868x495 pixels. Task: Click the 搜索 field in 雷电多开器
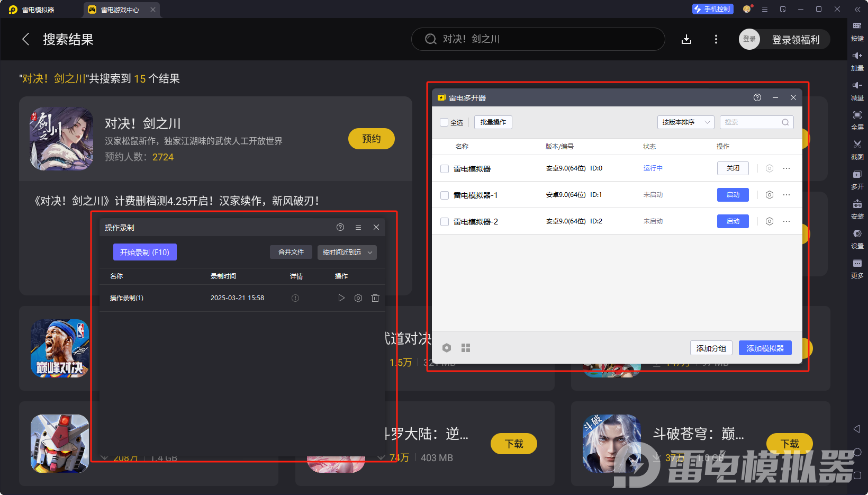coord(757,122)
